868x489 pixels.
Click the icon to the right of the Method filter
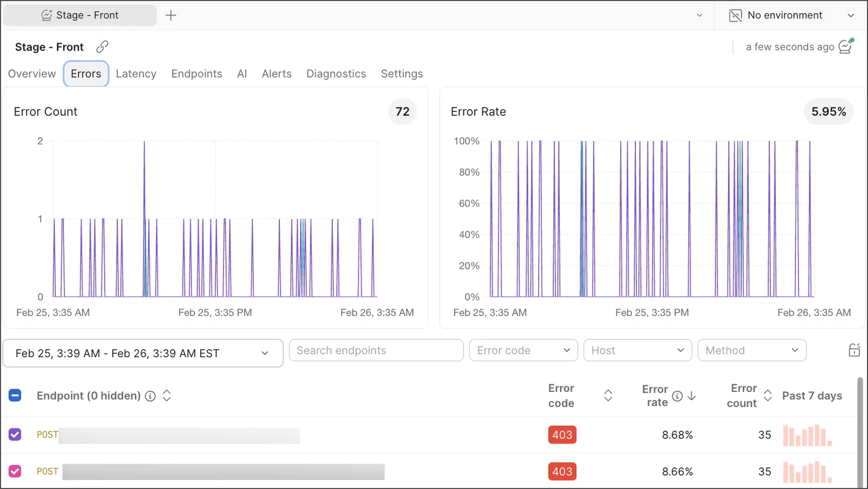(854, 350)
